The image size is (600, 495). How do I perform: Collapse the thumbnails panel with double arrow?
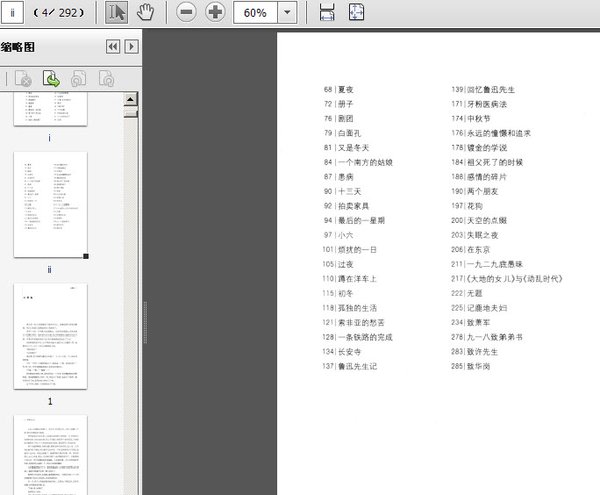(113, 46)
